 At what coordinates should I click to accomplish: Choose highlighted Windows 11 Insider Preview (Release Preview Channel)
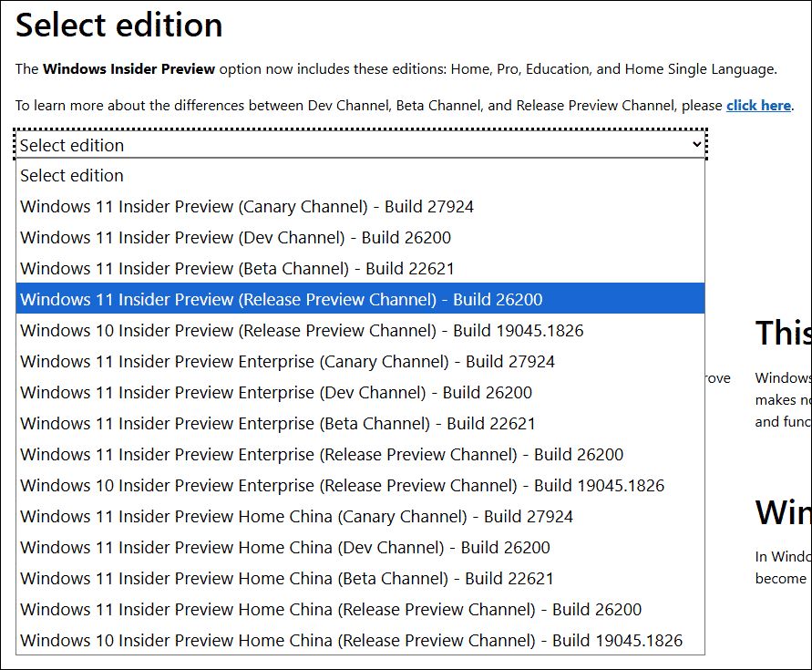[x=360, y=298]
